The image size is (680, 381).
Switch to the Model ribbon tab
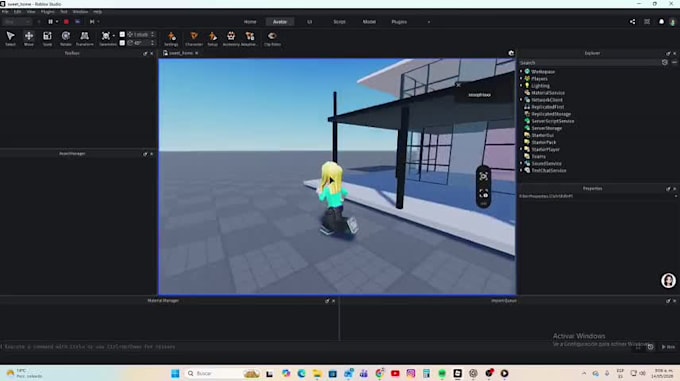click(369, 22)
